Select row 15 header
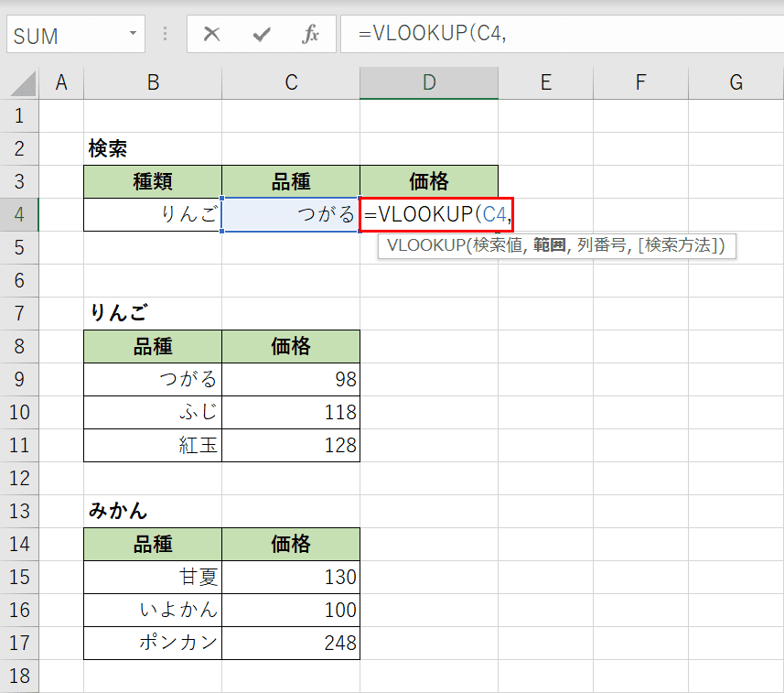784x693 pixels. click(x=19, y=577)
